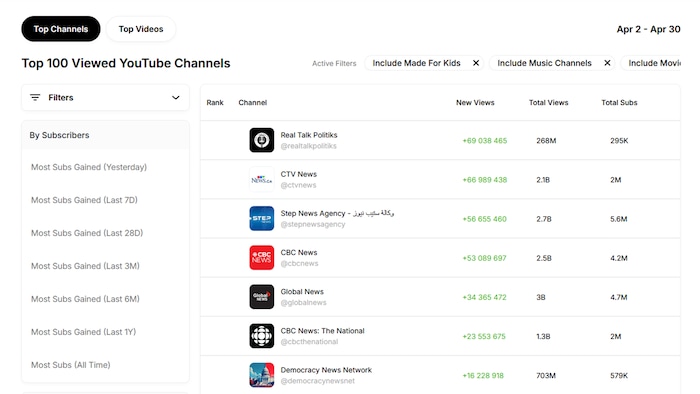The height and width of the screenshot is (394, 700).
Task: Remove the Include Made For Kids filter
Action: [x=476, y=63]
